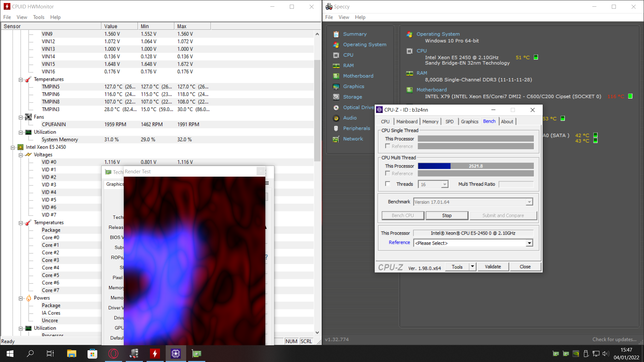Click the Motherboard sidebar icon in Speccy
Viewport: 644px width, 362px height.
coord(336,76)
